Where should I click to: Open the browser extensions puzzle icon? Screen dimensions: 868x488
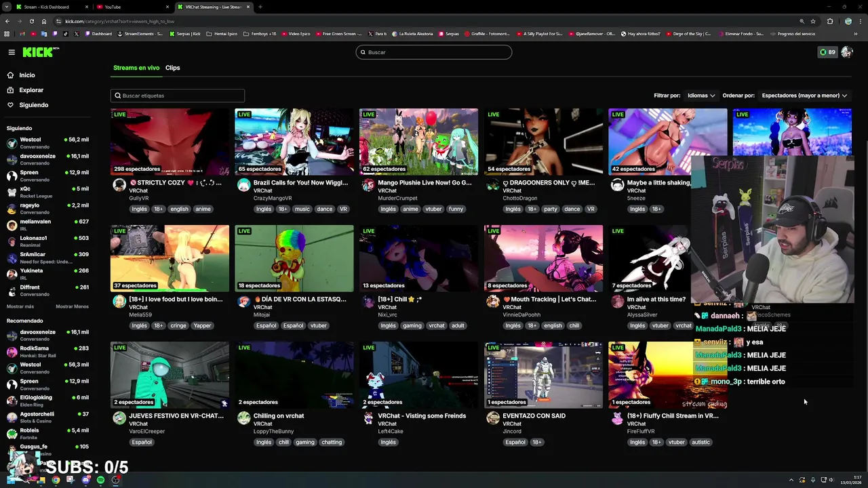830,21
